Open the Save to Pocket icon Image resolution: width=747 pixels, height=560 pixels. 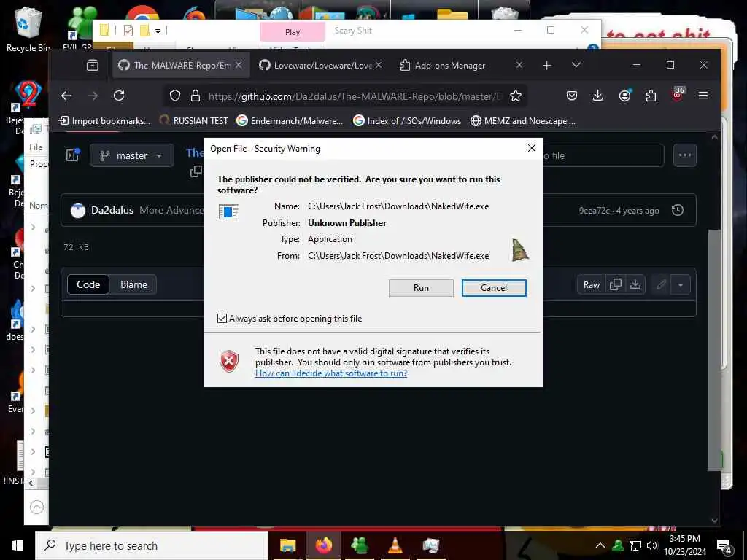click(x=572, y=96)
